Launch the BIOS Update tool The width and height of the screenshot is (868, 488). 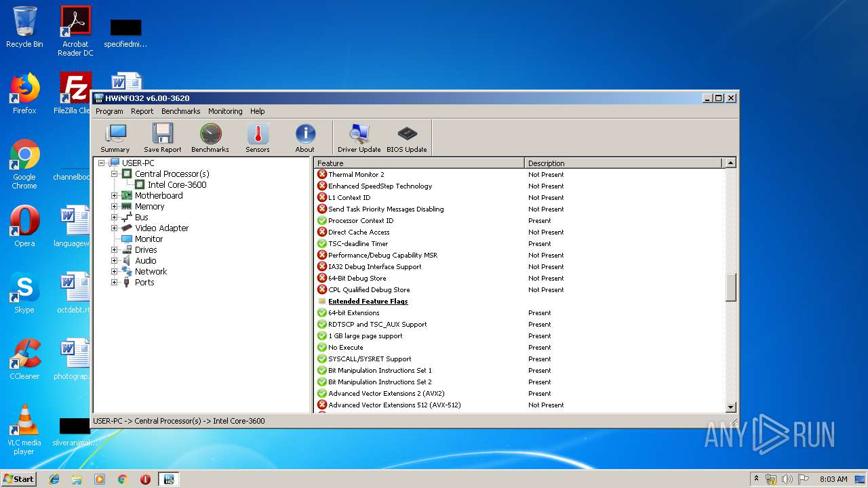[407, 138]
